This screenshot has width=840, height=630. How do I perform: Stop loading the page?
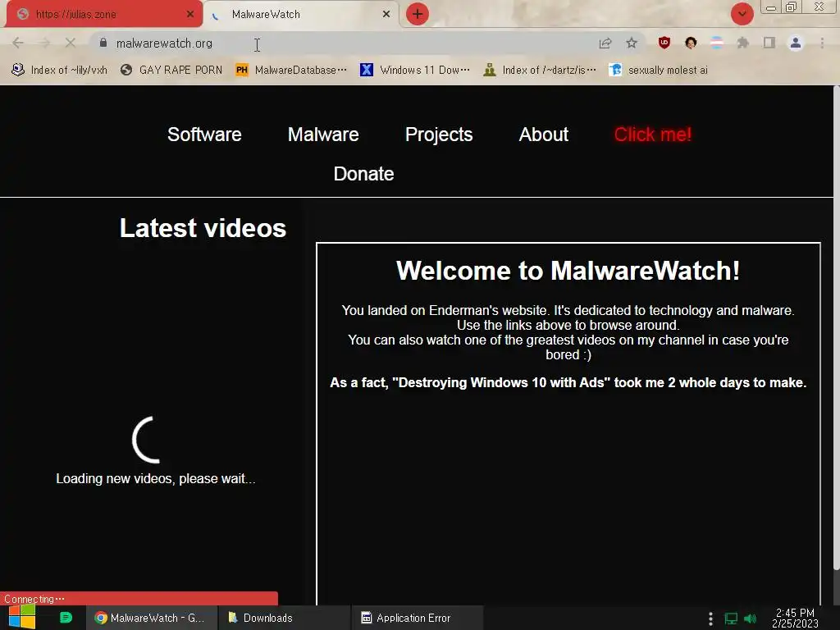[x=71, y=43]
